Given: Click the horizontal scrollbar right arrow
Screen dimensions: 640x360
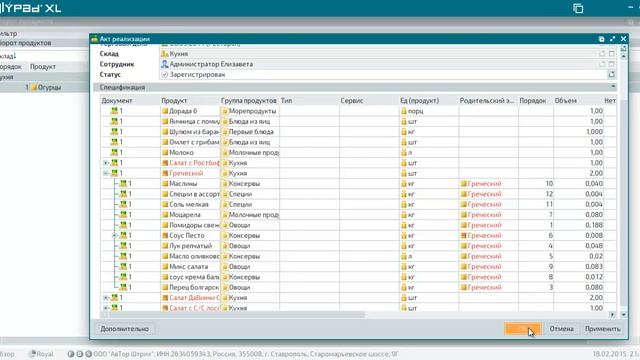Looking at the screenshot, I should 612,315.
